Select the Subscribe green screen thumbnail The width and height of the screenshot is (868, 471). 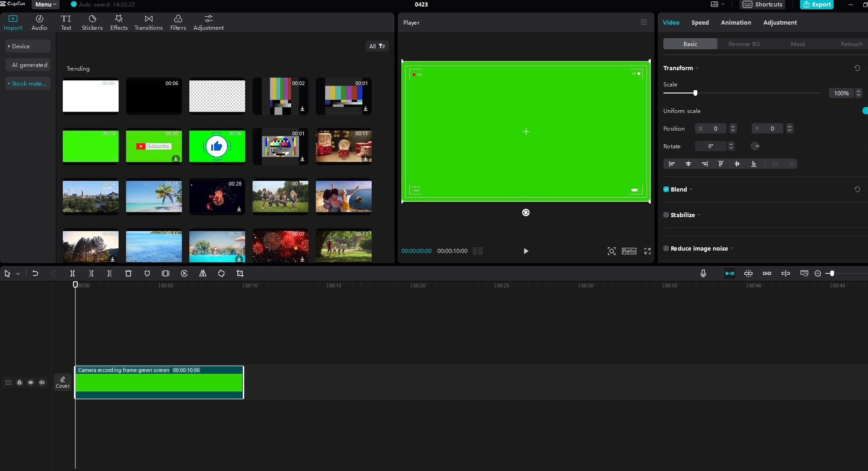[x=154, y=146]
